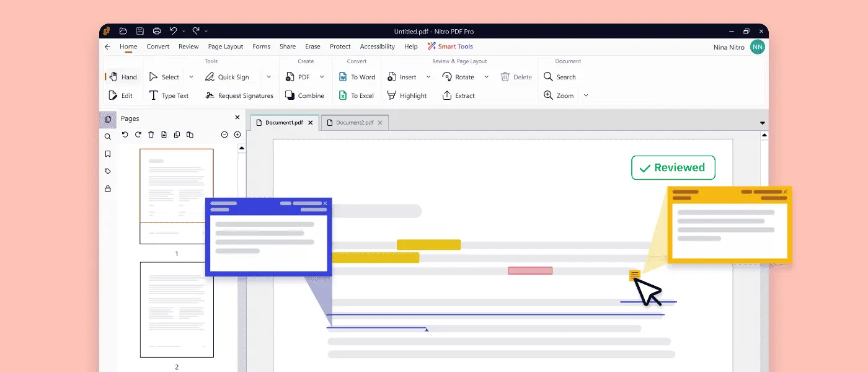Expand the Select tool dropdown arrow
868x372 pixels.
click(x=191, y=77)
